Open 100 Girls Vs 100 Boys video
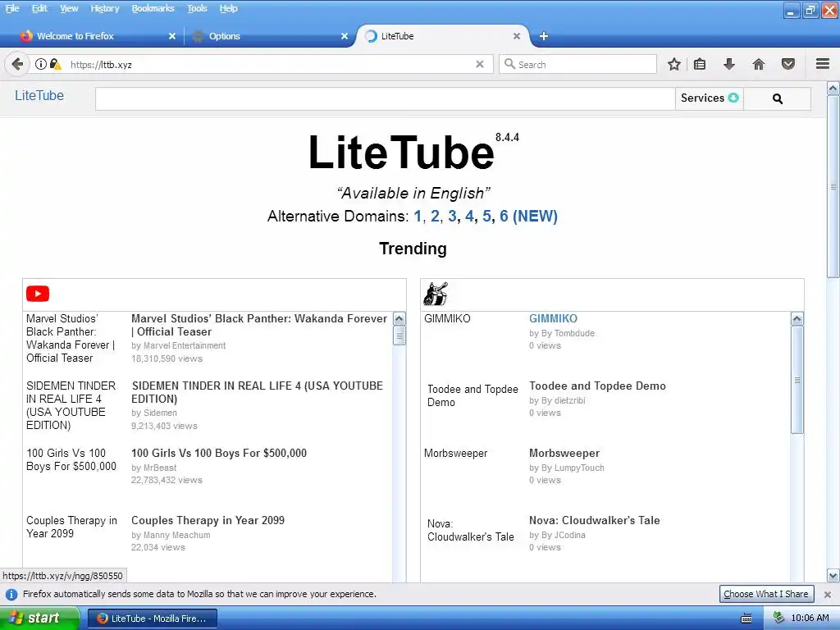 point(219,453)
